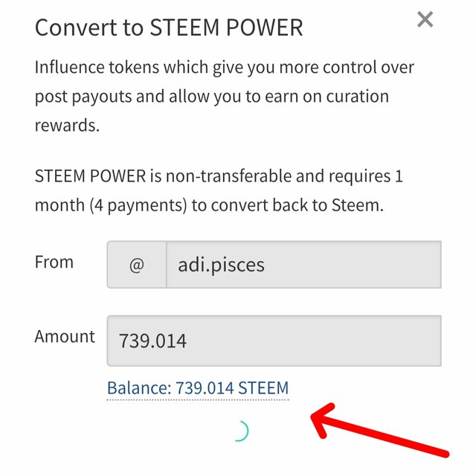
Task: Close the Convert to STEEM POWER dialog
Action: [x=425, y=20]
